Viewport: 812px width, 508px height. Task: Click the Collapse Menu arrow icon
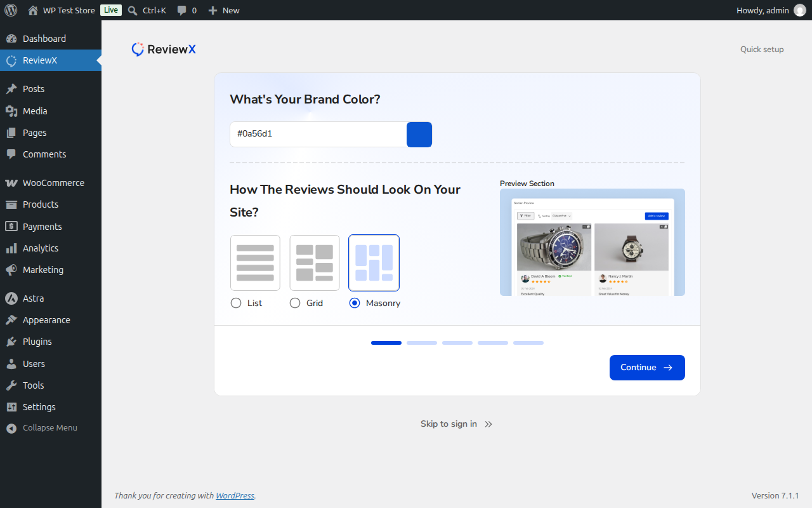coord(11,428)
